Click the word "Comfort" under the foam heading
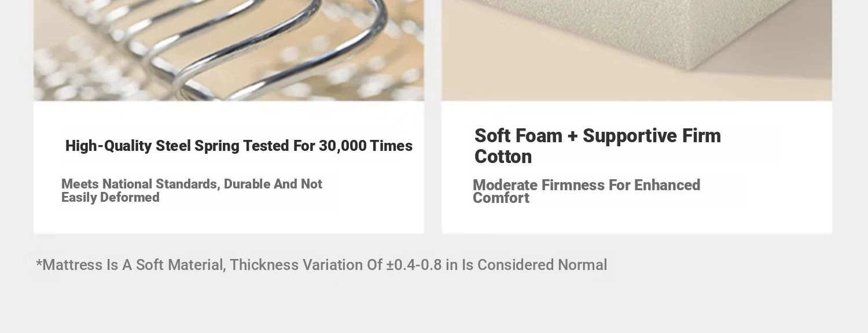The width and height of the screenshot is (868, 333). [x=501, y=198]
